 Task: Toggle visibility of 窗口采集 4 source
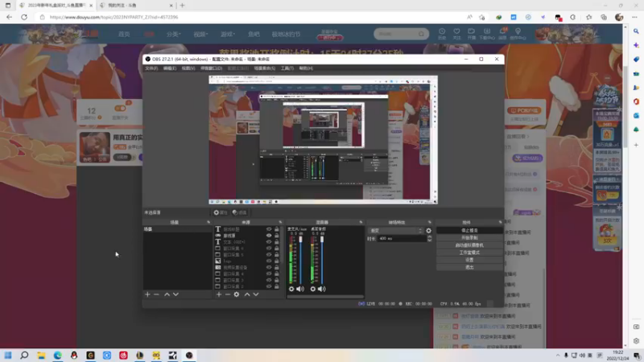pos(269,274)
